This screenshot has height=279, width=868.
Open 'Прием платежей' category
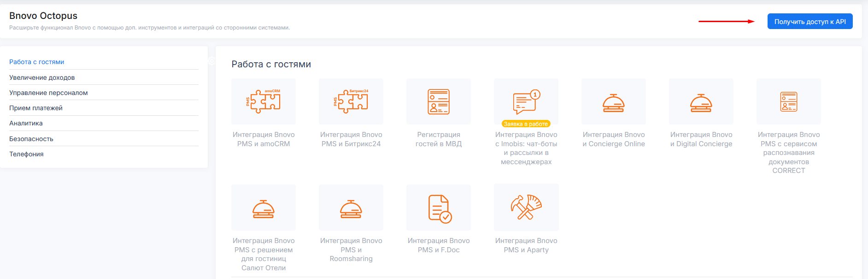36,108
